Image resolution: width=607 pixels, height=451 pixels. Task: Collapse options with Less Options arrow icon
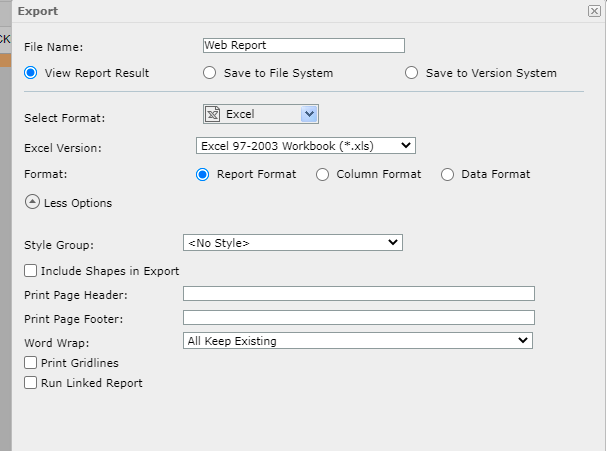[x=32, y=202]
